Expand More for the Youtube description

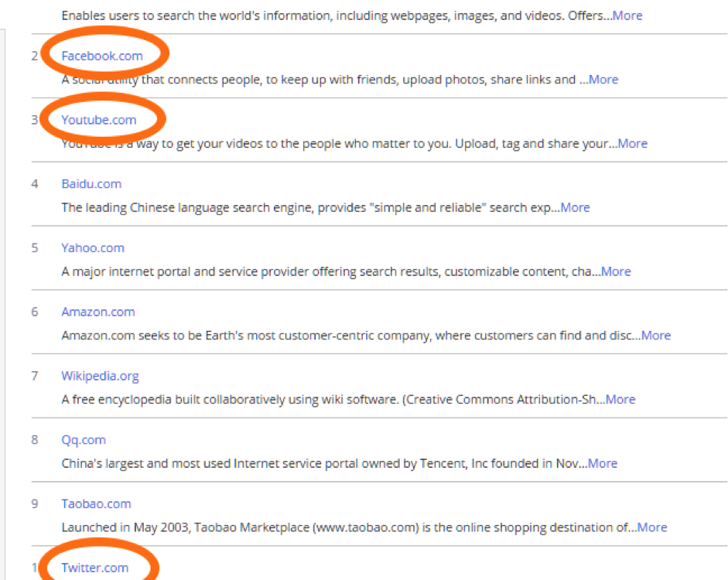pyautogui.click(x=632, y=144)
